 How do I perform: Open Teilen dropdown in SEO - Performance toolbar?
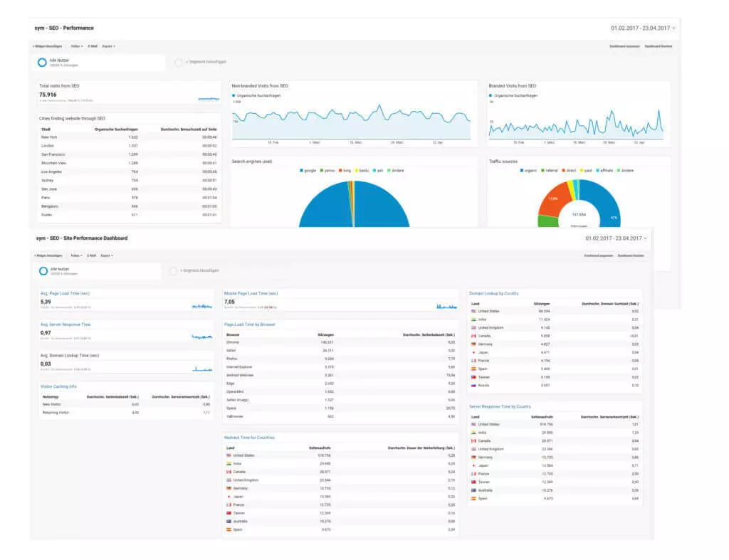point(77,46)
